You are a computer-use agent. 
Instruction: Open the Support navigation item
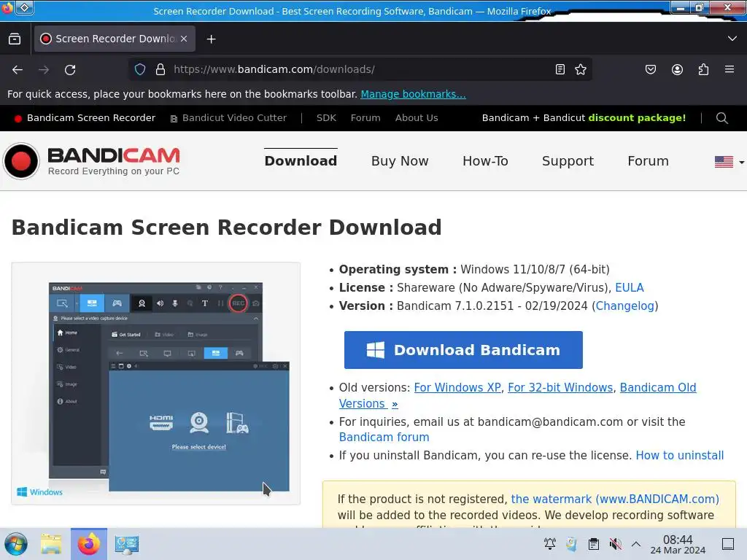point(568,161)
